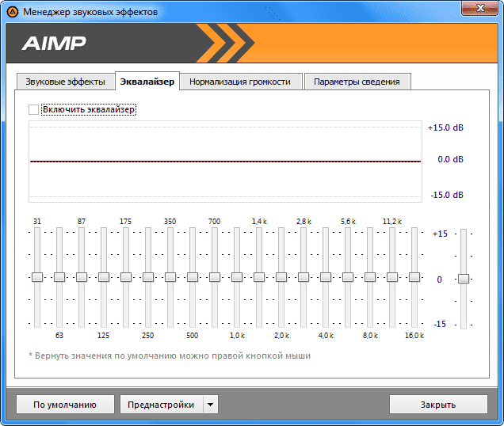
Task: Click the preamp slider handle on the right
Action: click(464, 279)
